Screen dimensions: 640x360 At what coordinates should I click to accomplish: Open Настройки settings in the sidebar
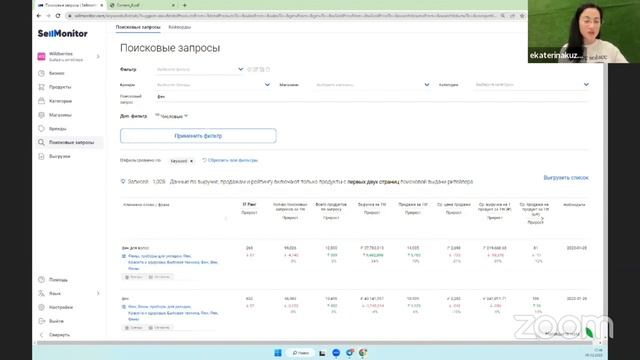tap(60, 307)
